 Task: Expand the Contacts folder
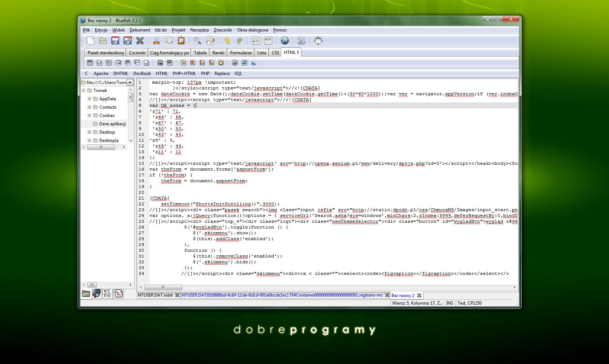pos(89,107)
